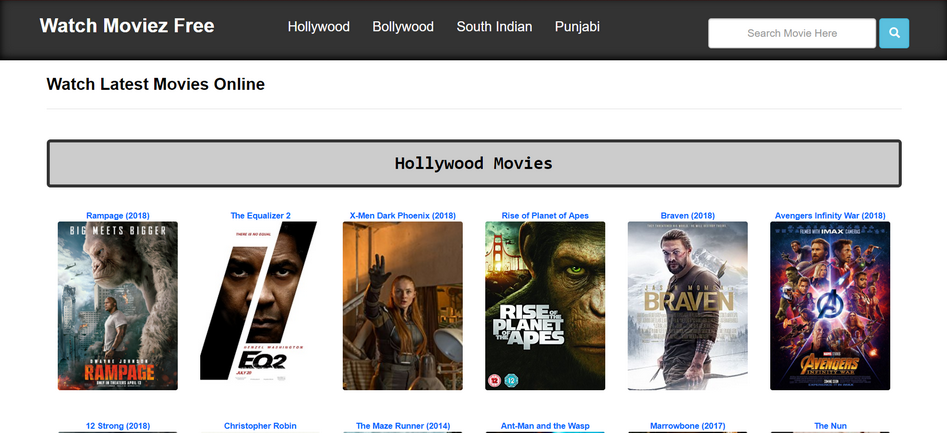
Task: Open the Marrowbone (2017) link
Action: pos(687,426)
